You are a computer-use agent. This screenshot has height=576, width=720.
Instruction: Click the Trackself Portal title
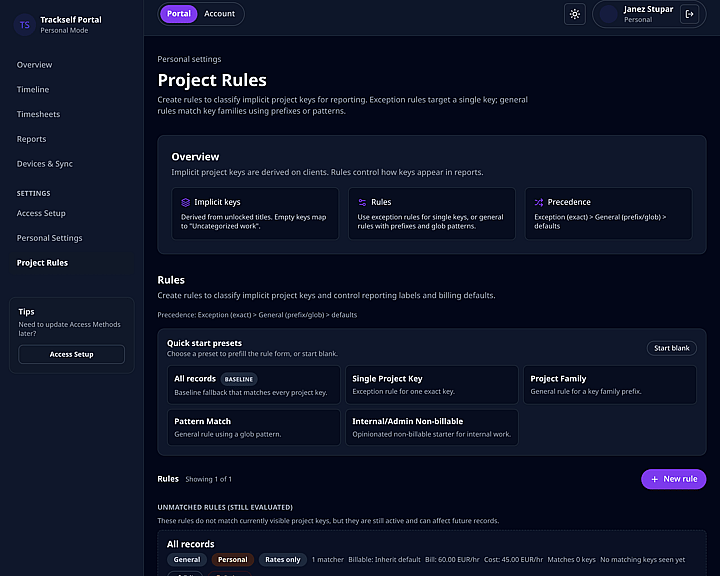tap(71, 20)
